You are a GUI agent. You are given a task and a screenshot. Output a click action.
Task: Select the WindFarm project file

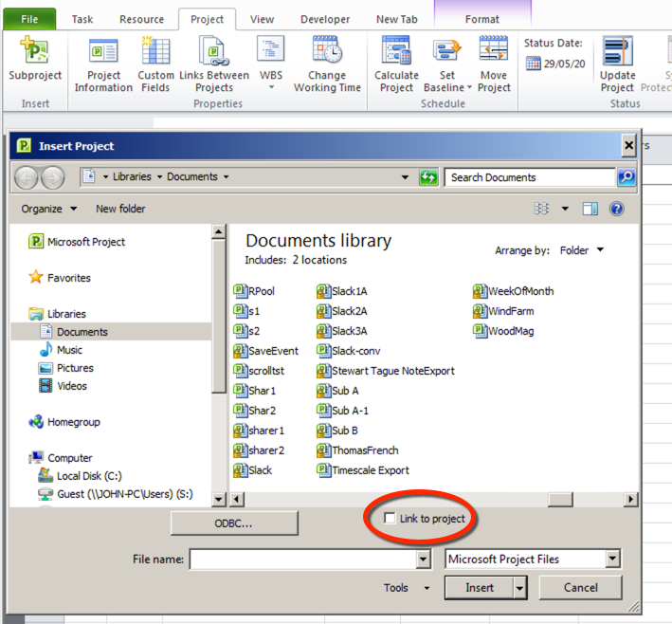tap(503, 311)
